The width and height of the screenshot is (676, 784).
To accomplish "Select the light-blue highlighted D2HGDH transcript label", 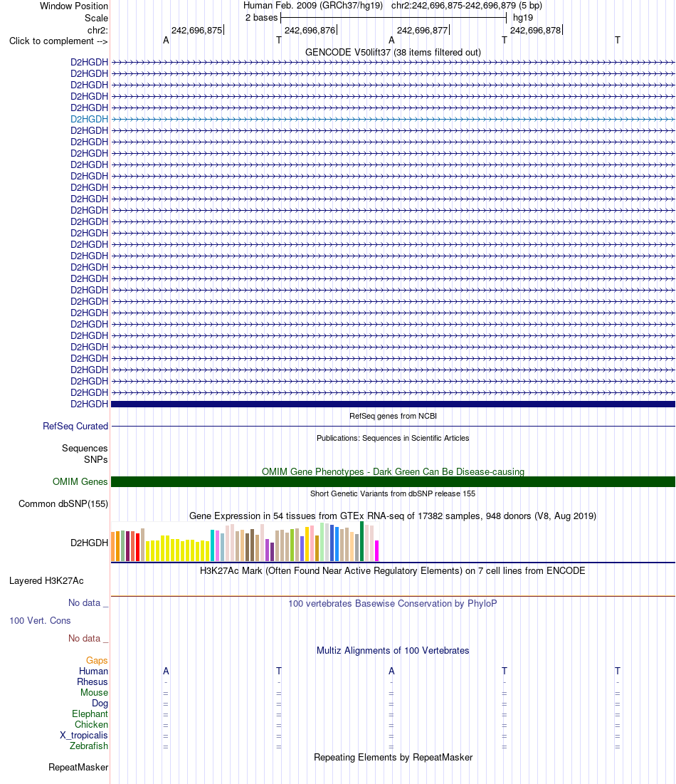I will click(89, 119).
